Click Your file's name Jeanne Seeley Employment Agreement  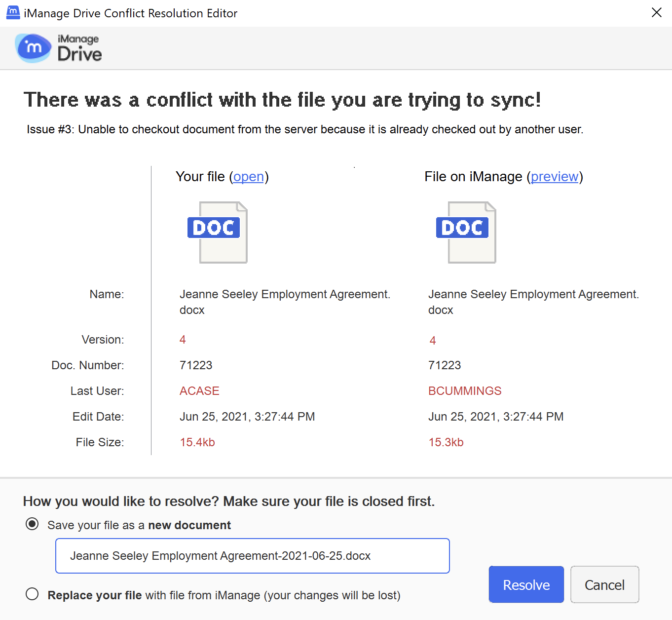[285, 302]
